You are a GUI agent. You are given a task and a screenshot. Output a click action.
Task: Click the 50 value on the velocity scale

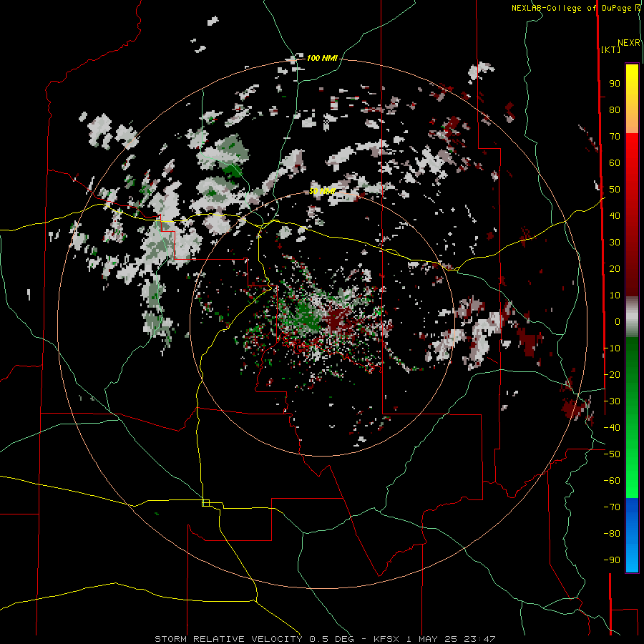coord(615,190)
